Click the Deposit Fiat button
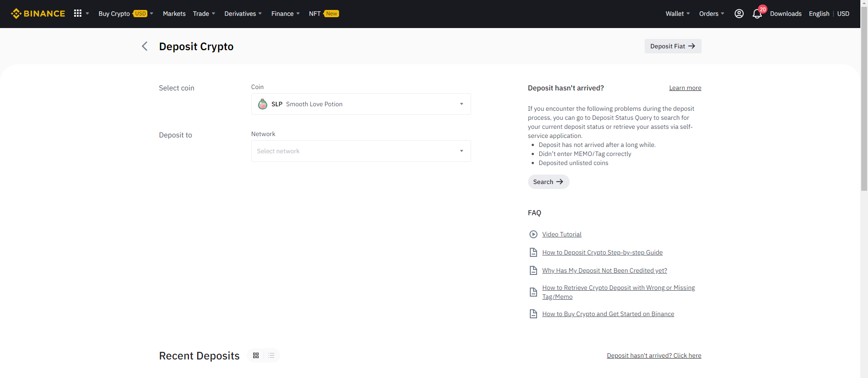Viewport: 868px width, 378px height. pyautogui.click(x=673, y=46)
